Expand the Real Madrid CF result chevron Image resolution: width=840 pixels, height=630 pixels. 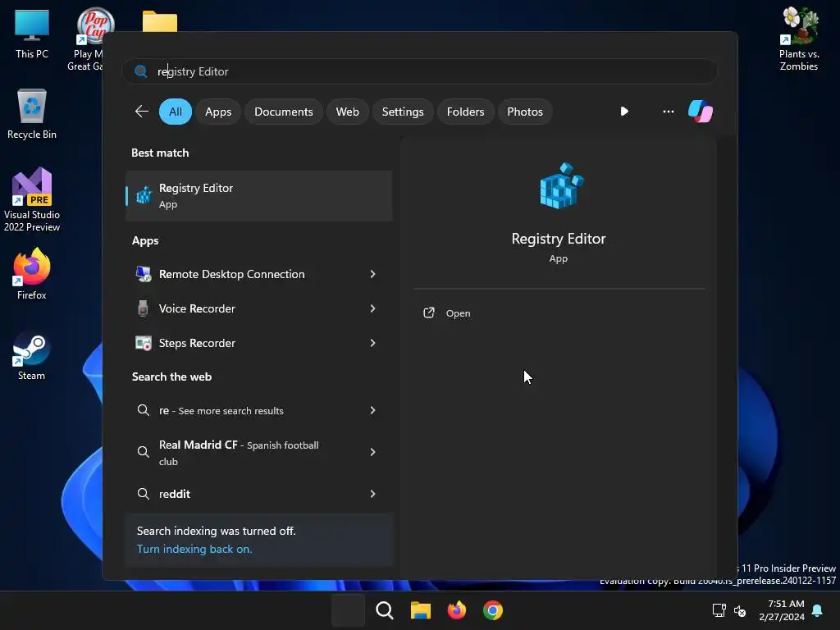coord(373,452)
